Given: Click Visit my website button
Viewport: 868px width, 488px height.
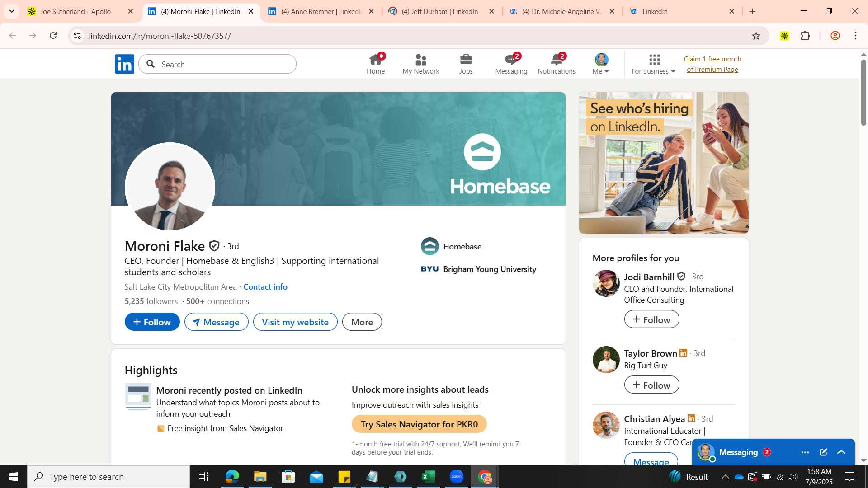Looking at the screenshot, I should (x=295, y=322).
